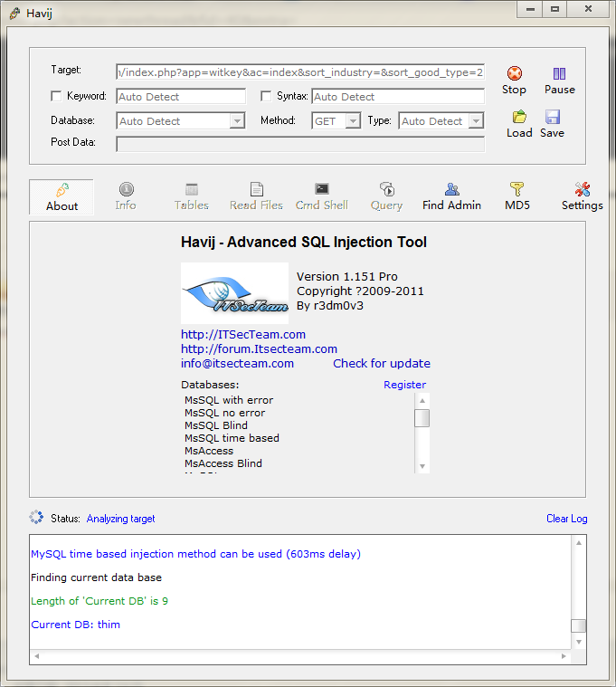Open the http://ITSecTeam.com link
This screenshot has width=616, height=687.
[x=243, y=334]
